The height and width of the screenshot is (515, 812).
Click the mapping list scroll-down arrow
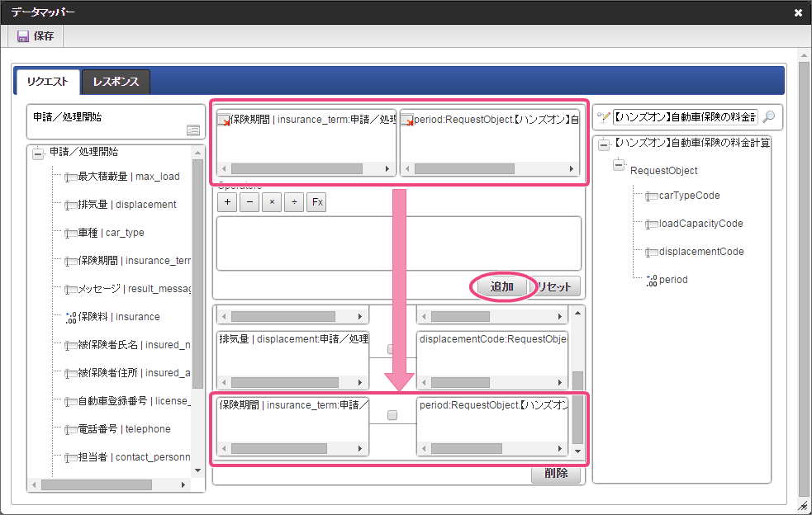pyautogui.click(x=578, y=451)
